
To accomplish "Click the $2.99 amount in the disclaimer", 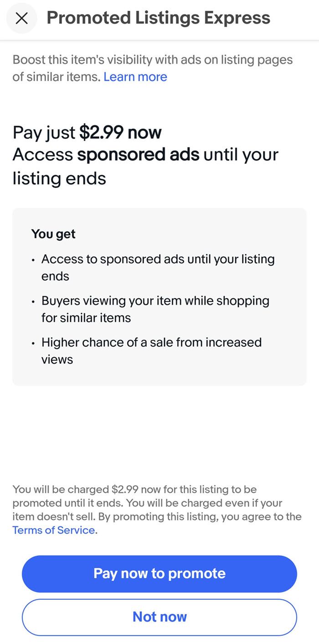I will point(124,489).
